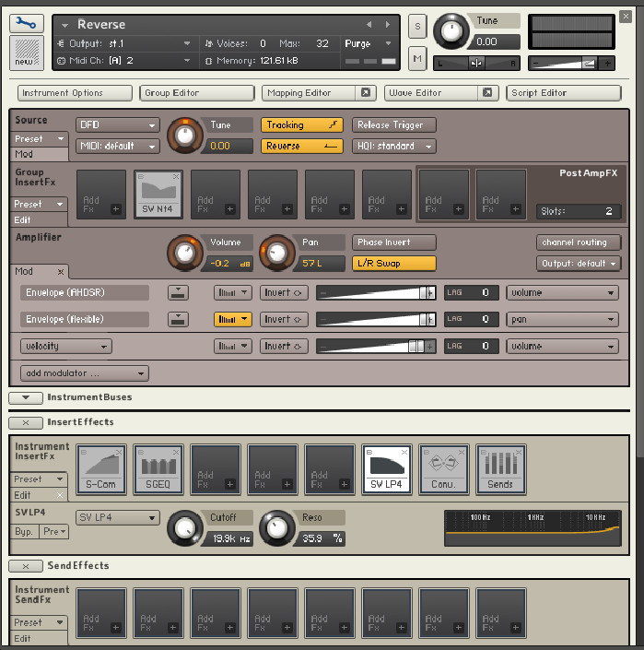Viewport: 644px width, 650px height.
Task: Solo the instrument with S button
Action: click(417, 27)
